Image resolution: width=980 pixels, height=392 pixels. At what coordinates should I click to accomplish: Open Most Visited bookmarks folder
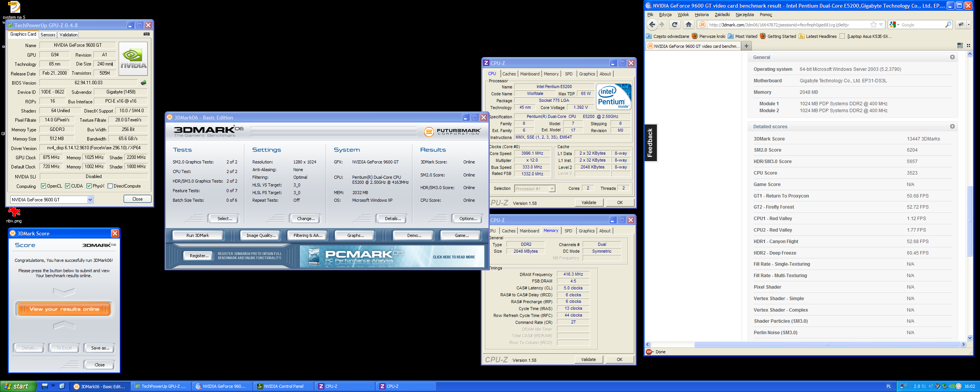[743, 36]
